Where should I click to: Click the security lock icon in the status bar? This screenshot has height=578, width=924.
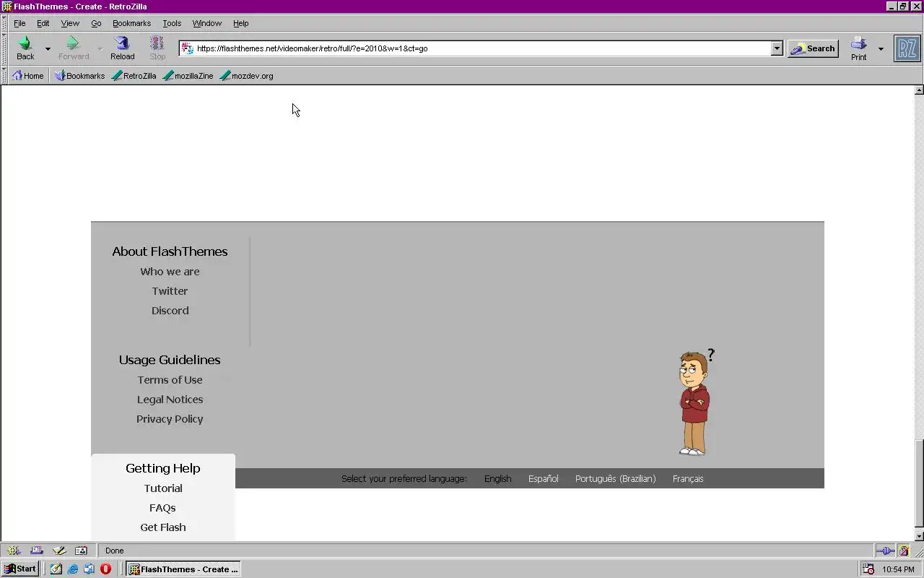(x=904, y=551)
